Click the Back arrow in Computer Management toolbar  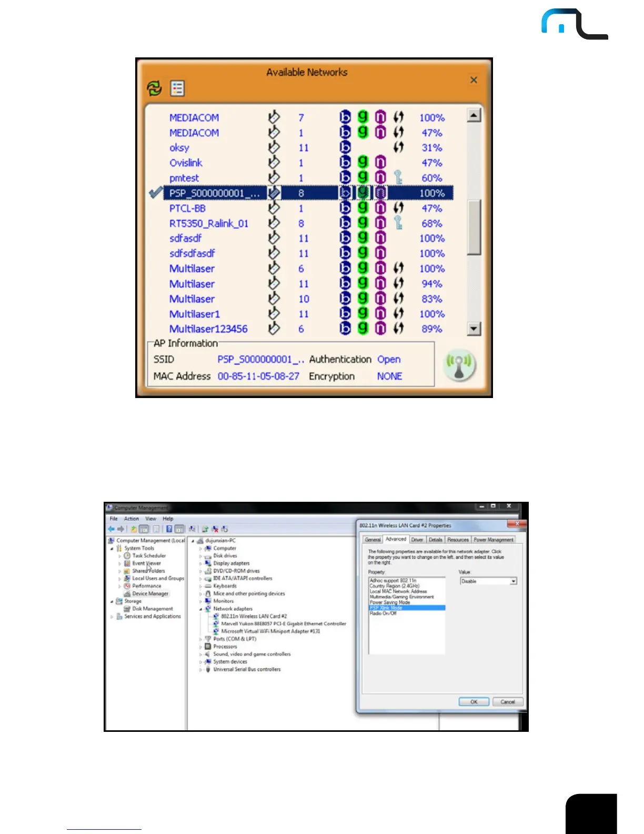click(x=111, y=529)
